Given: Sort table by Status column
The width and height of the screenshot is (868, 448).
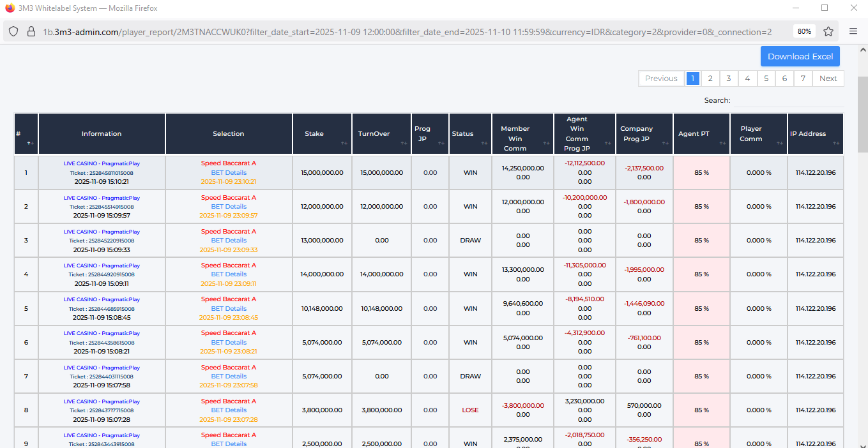Looking at the screenshot, I should pos(484,143).
